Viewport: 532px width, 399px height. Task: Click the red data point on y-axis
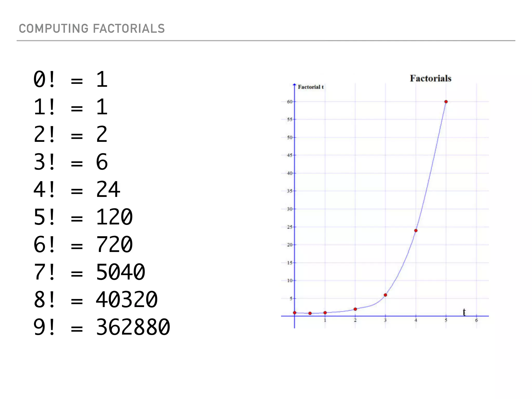(x=295, y=313)
